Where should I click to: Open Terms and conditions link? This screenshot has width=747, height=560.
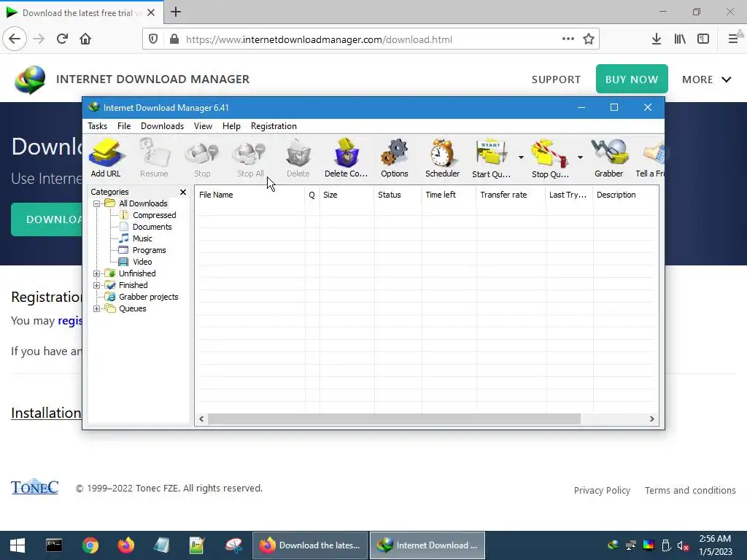[690, 491]
